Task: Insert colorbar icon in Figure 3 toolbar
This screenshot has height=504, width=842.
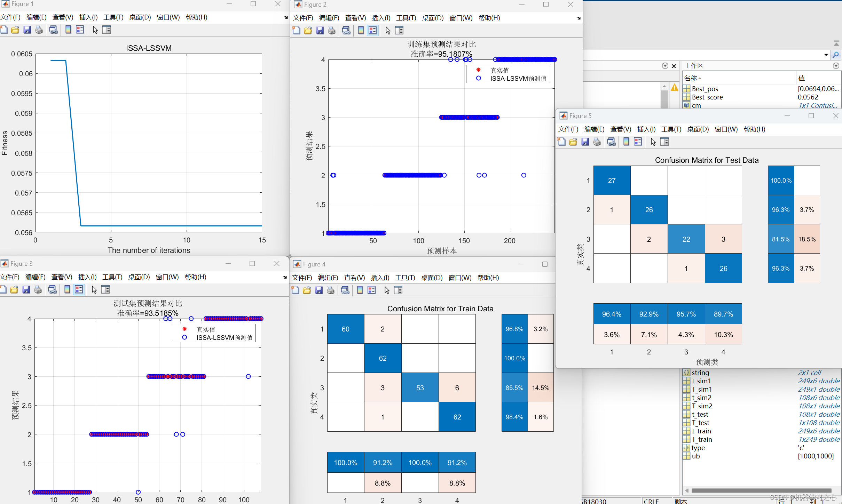Action: [67, 290]
